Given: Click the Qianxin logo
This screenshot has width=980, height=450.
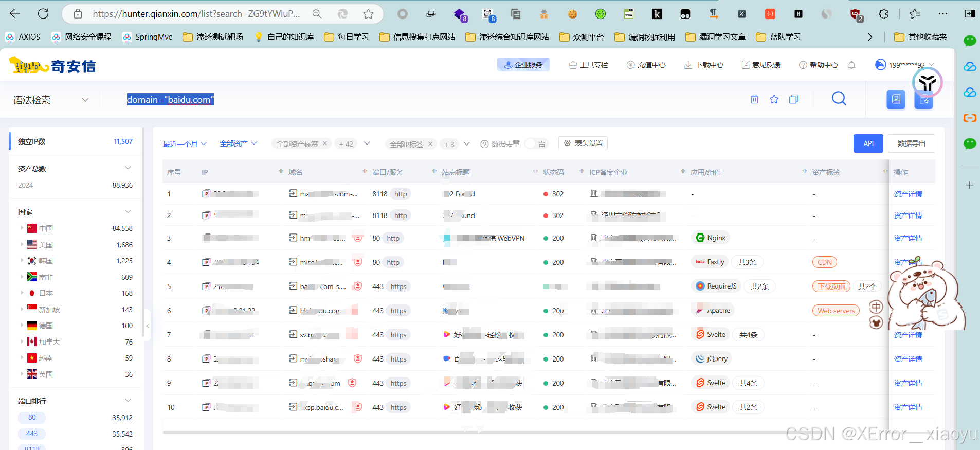Looking at the screenshot, I should [52, 66].
